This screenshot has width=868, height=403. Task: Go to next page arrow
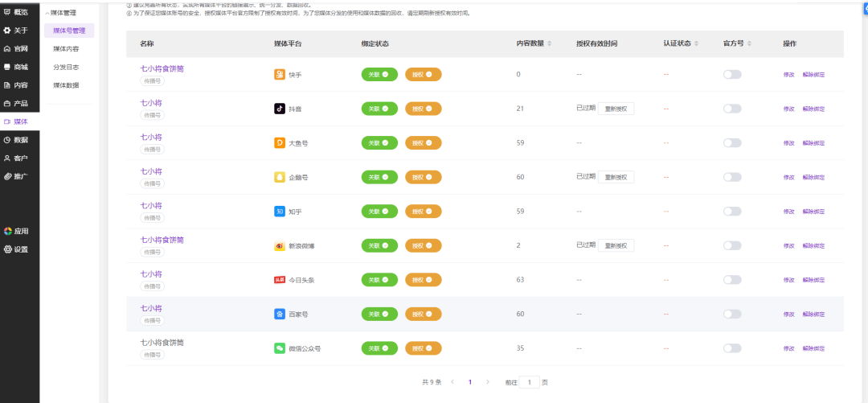click(487, 382)
